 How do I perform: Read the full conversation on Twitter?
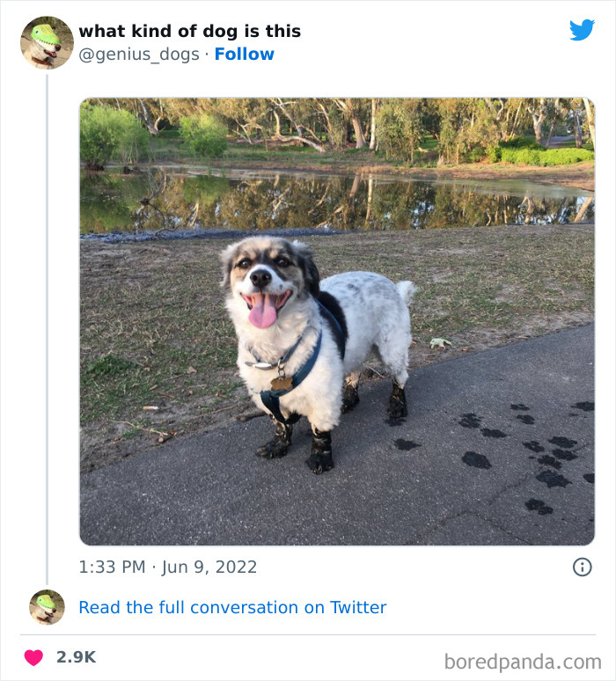point(232,607)
